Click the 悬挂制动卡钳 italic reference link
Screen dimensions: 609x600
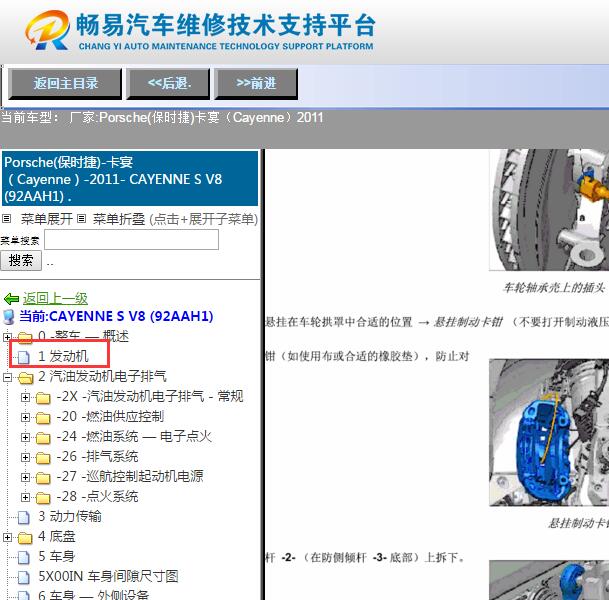tap(468, 322)
